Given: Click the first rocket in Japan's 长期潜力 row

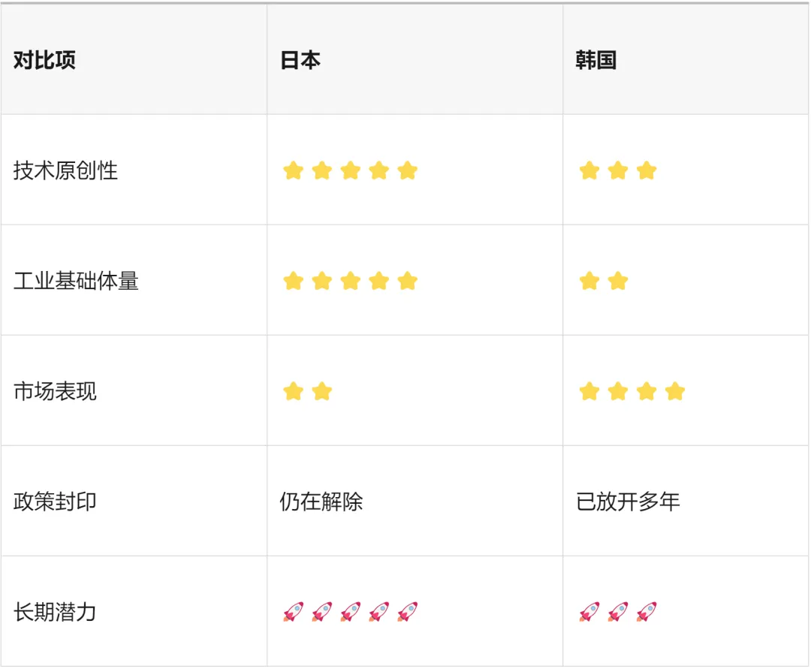Looking at the screenshot, I should coord(293,612).
